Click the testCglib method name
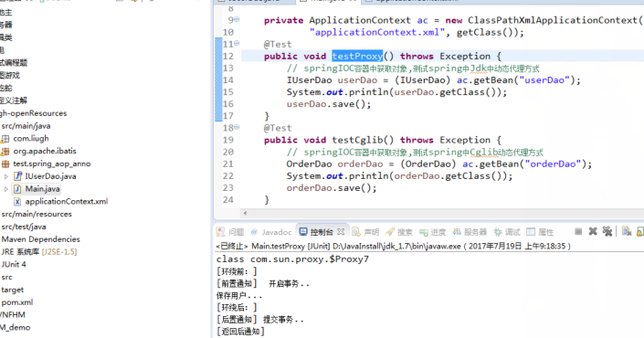 (x=357, y=140)
